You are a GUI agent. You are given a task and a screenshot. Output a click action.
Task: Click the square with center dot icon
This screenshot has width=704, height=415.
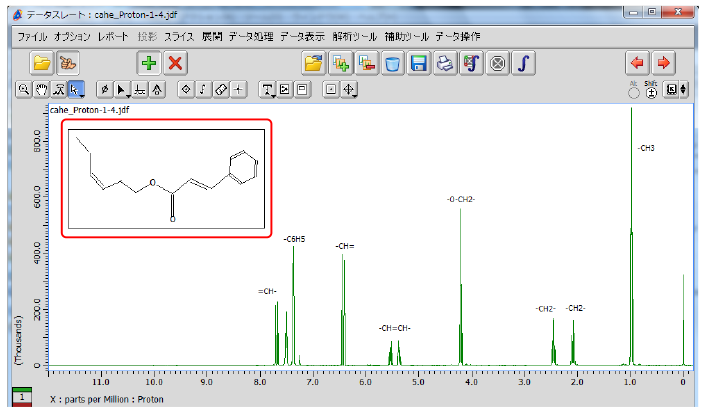[331, 90]
